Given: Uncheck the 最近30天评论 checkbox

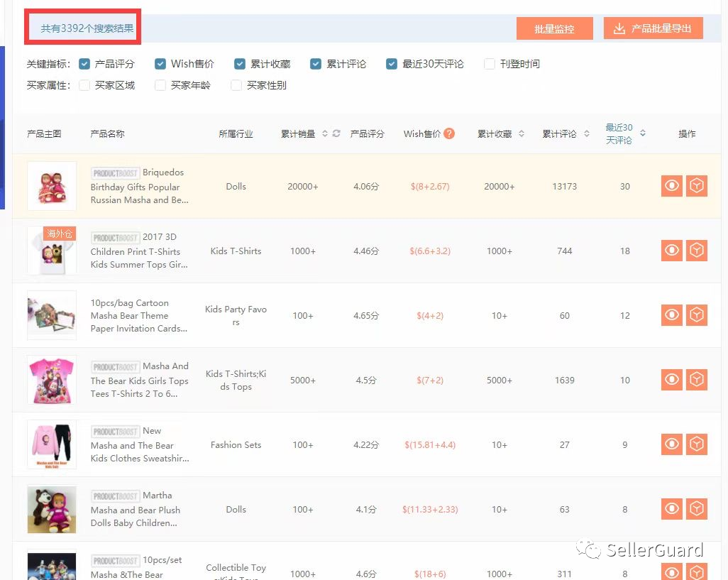Looking at the screenshot, I should [392, 64].
